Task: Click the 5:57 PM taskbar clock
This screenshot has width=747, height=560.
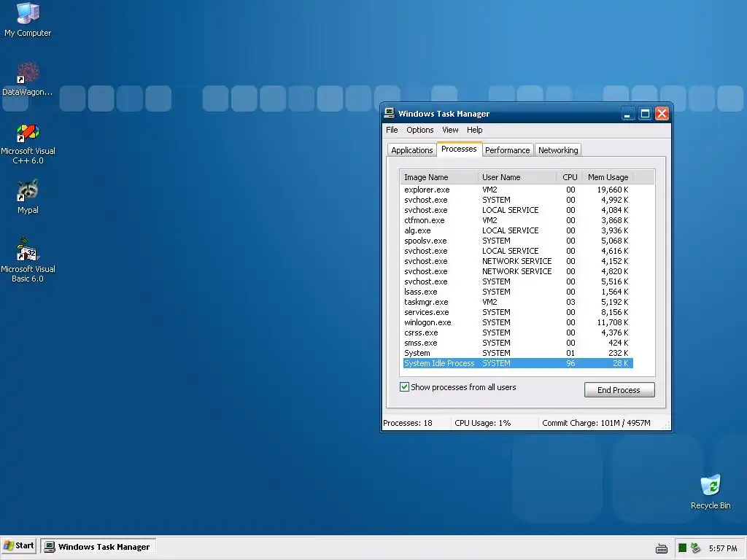Action: (x=723, y=548)
